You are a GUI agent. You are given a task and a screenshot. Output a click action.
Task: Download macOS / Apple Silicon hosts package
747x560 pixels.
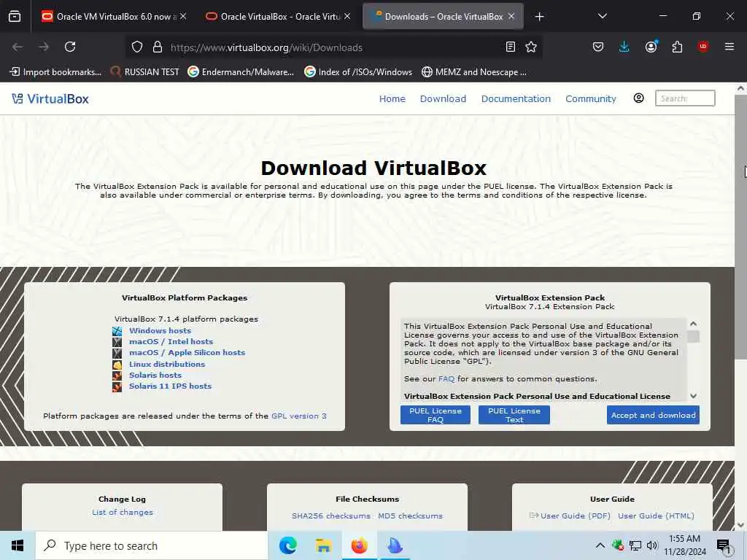point(187,352)
